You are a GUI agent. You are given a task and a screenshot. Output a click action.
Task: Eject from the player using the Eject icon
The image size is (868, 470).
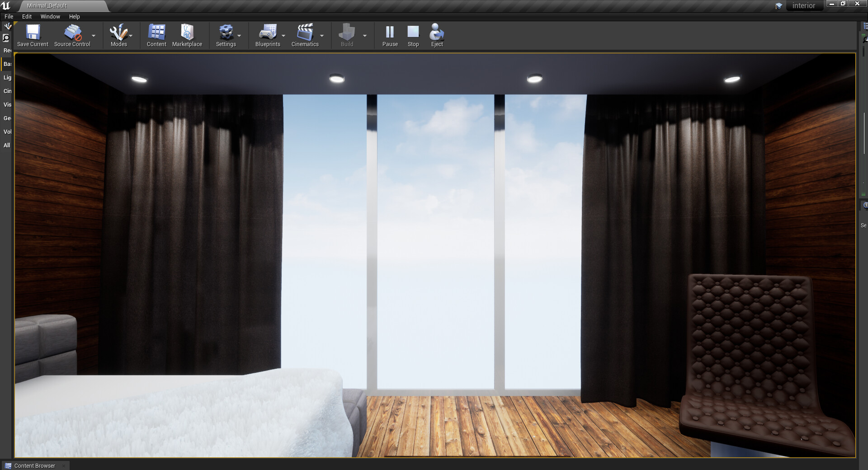point(436,33)
